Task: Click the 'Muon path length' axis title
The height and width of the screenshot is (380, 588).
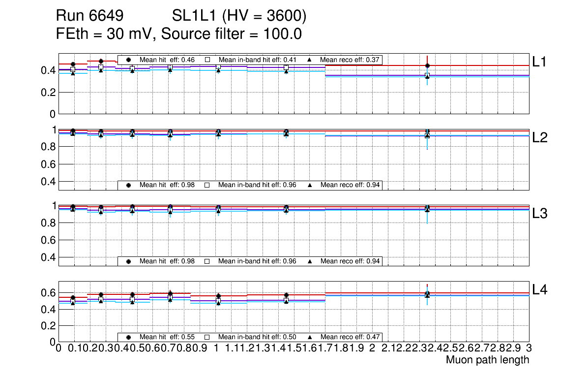Action: click(487, 360)
